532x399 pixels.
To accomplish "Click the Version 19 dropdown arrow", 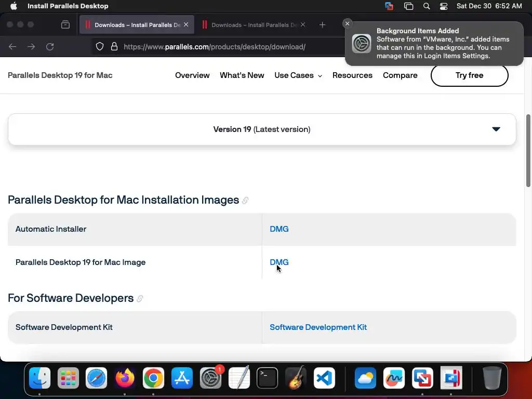I will pos(496,129).
